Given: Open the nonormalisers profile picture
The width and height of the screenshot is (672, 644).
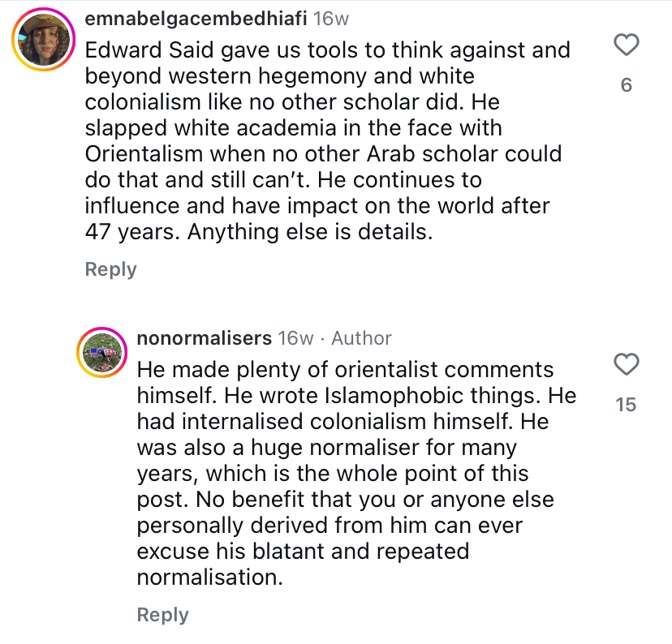Looking at the screenshot, I should 101,353.
